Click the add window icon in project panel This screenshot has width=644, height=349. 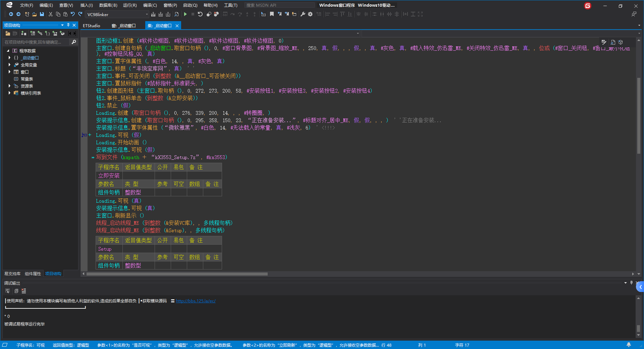pyautogui.click(x=33, y=33)
